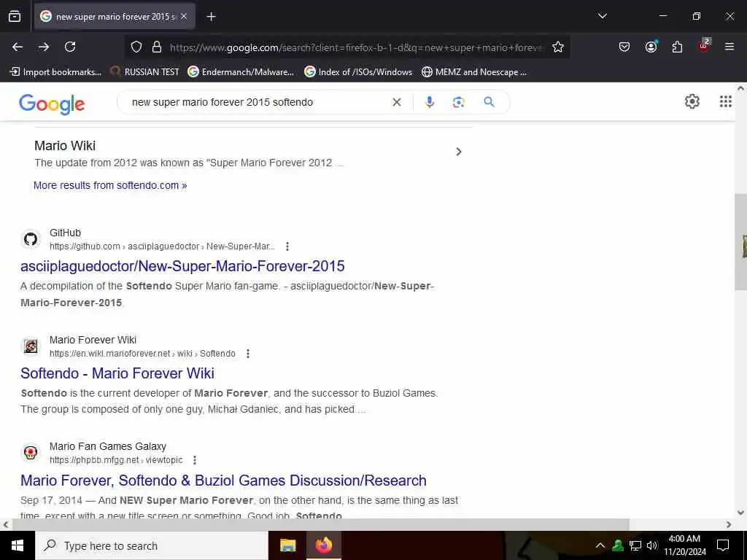Open Mario Forever, Softendo & Buziol Games link

223,481
